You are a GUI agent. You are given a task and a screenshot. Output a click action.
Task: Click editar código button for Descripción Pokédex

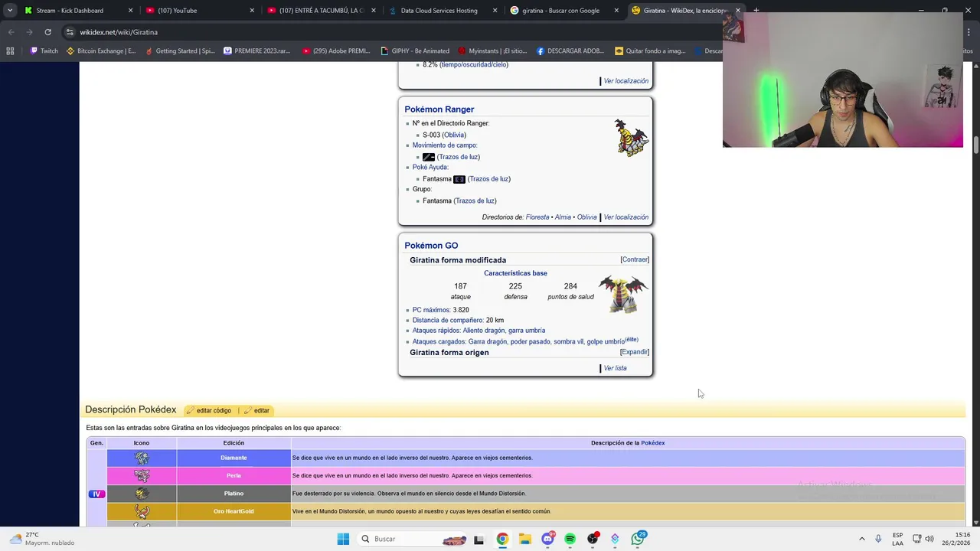tap(208, 411)
